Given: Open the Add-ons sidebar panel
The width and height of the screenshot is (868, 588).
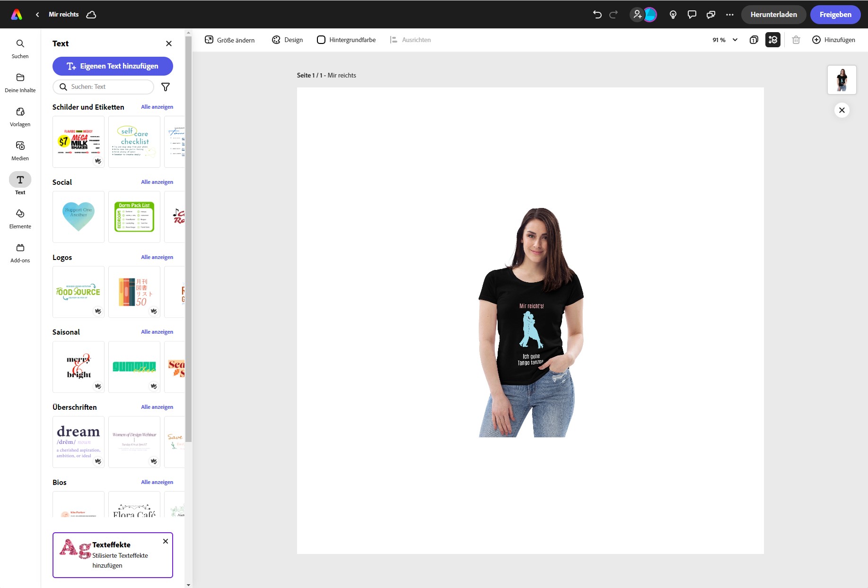Looking at the screenshot, I should [20, 253].
